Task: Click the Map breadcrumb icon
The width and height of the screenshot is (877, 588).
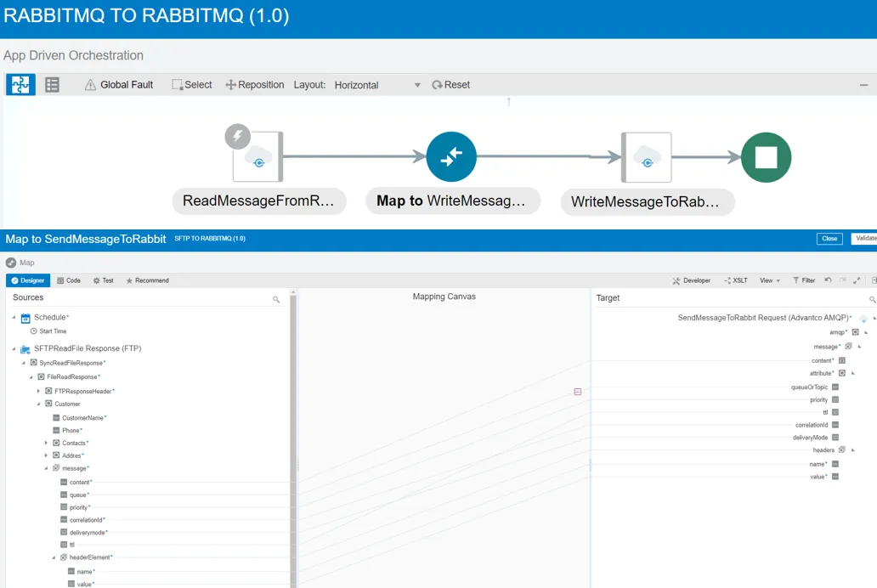Action: [x=11, y=263]
